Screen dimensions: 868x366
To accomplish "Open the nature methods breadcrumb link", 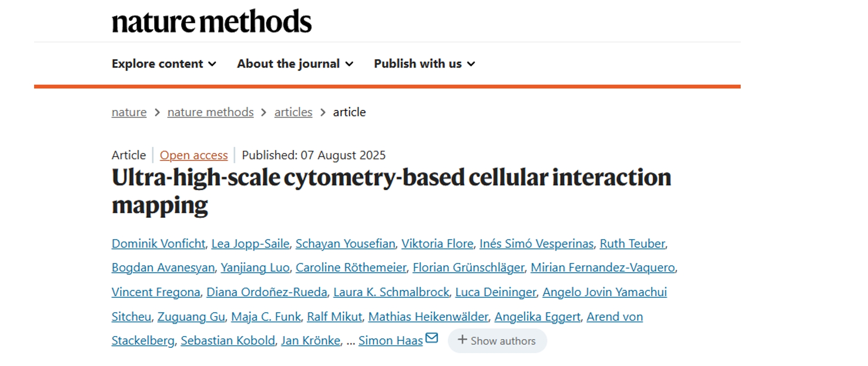I will pos(210,112).
